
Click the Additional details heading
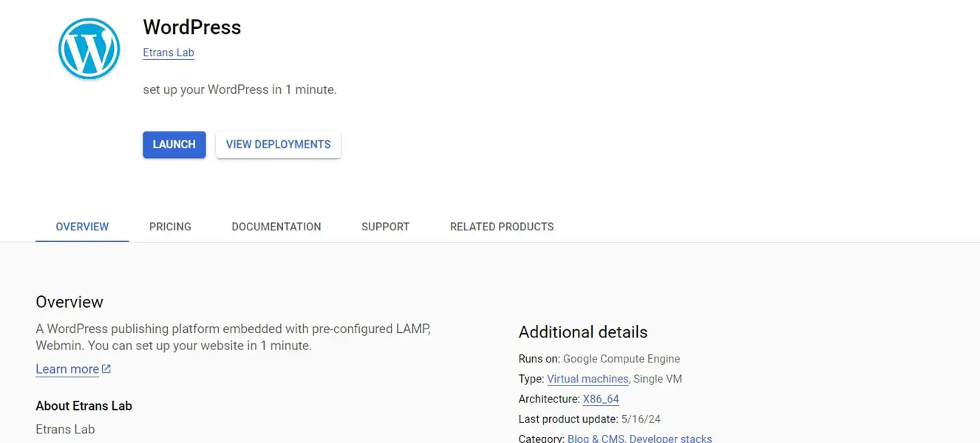click(x=583, y=332)
